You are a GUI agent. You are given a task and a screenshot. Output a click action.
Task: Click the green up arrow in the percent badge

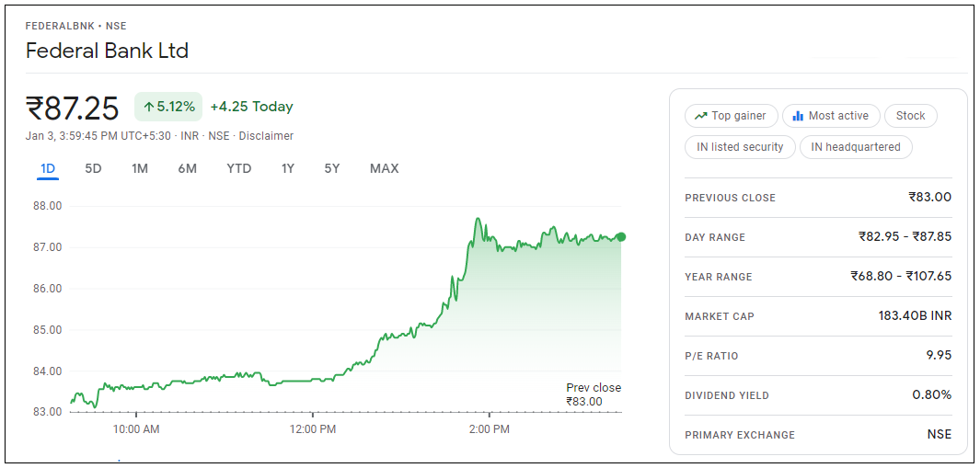click(148, 107)
